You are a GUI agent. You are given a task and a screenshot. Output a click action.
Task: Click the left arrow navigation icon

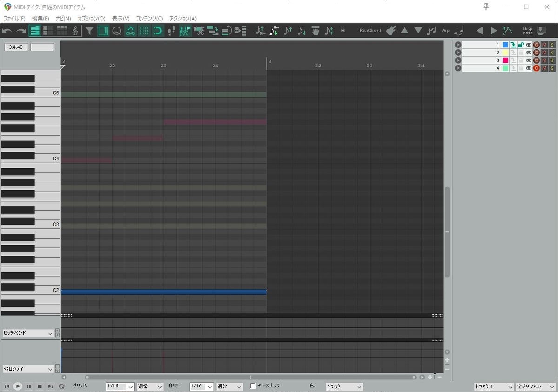pos(480,31)
